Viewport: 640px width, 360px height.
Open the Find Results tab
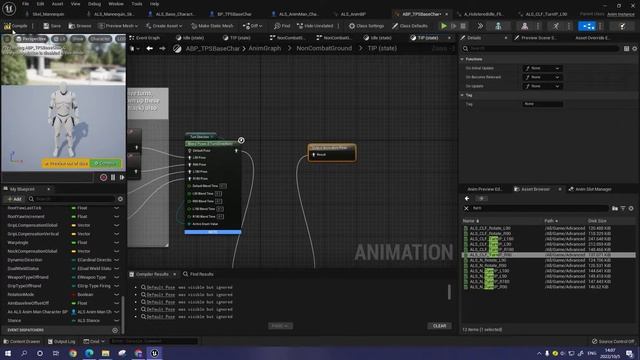pos(198,274)
